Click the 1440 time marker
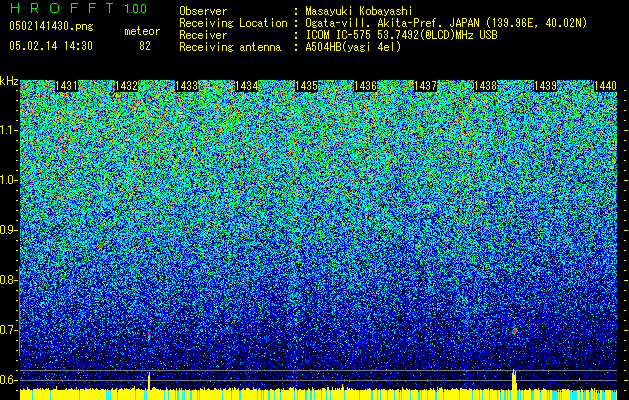 pyautogui.click(x=605, y=86)
